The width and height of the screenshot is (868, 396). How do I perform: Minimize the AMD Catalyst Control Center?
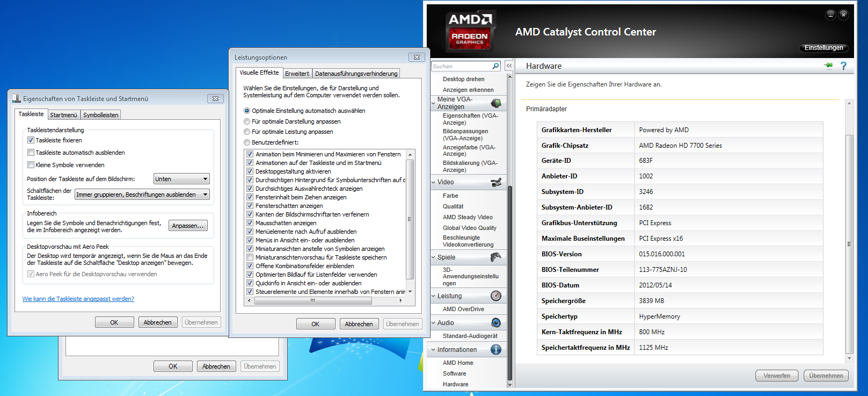click(x=830, y=15)
